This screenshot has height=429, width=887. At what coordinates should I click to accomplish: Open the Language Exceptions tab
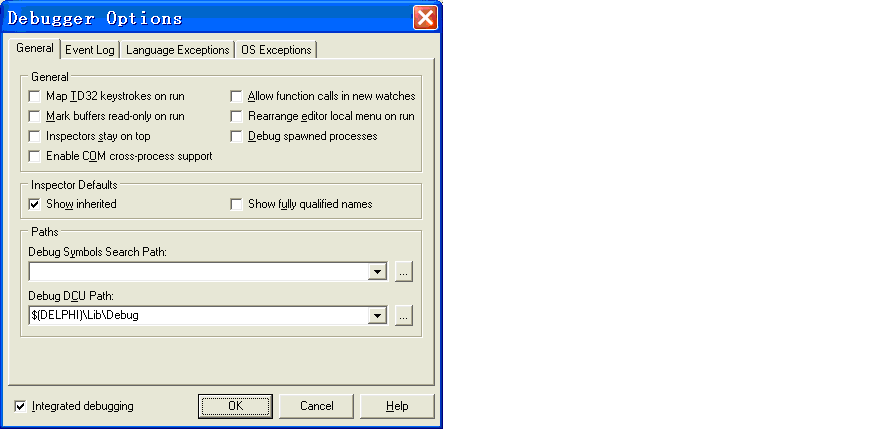point(177,50)
